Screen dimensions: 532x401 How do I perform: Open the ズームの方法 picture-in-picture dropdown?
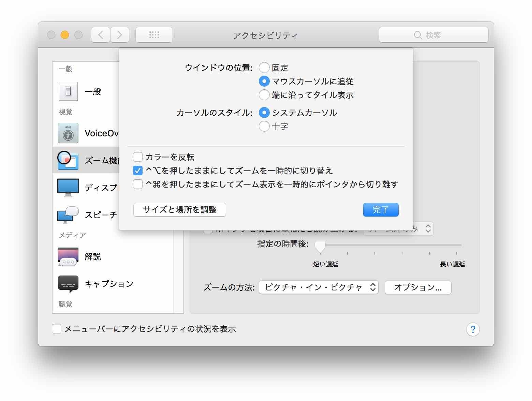(319, 287)
